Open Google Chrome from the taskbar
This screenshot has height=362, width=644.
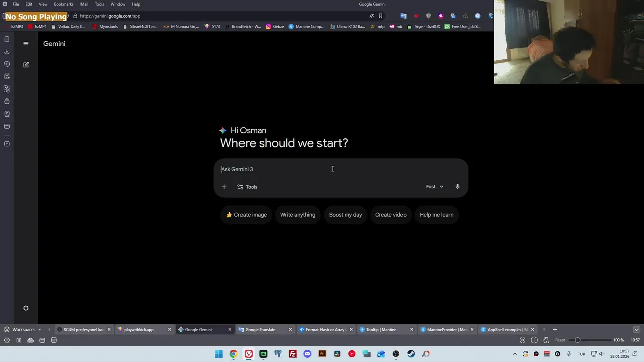[x=233, y=354]
